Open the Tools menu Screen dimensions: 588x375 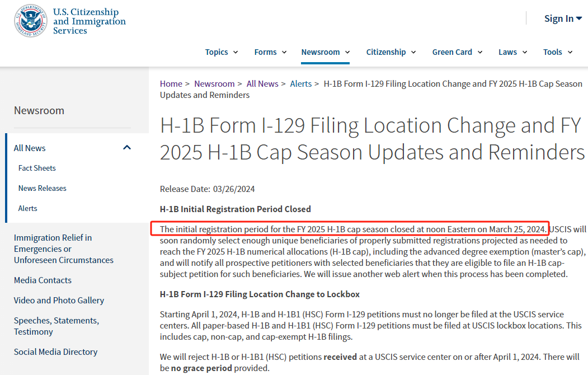pyautogui.click(x=558, y=52)
